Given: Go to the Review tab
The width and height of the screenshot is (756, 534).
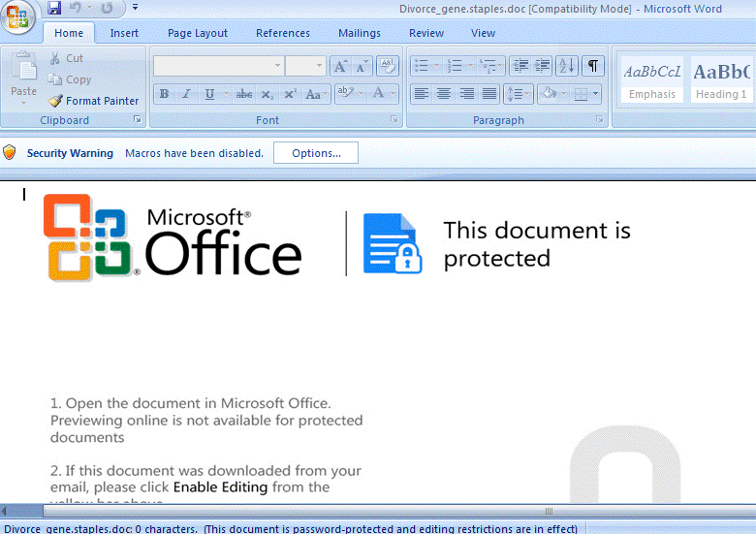Looking at the screenshot, I should (426, 33).
